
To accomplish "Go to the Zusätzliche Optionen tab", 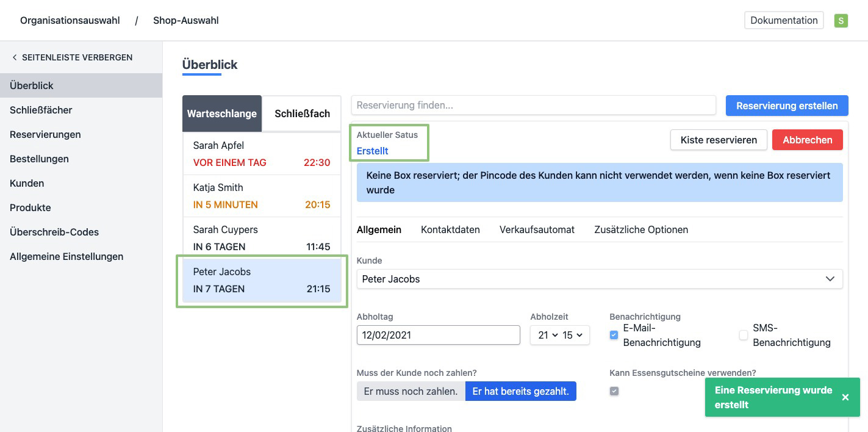I will point(640,229).
